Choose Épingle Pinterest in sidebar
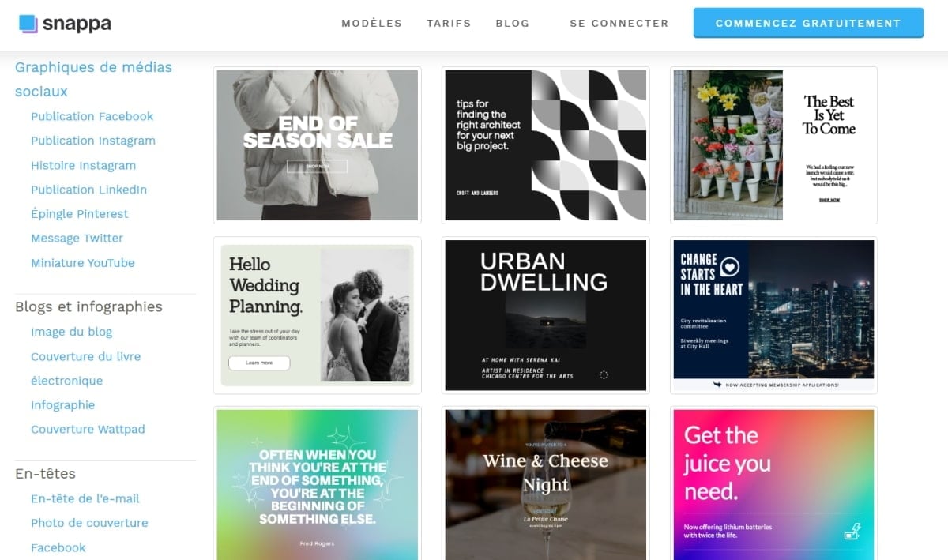The width and height of the screenshot is (948, 560). [79, 214]
